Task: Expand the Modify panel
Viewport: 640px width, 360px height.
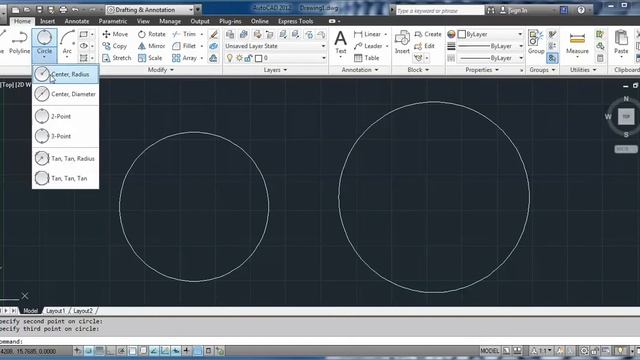Action: coord(161,70)
